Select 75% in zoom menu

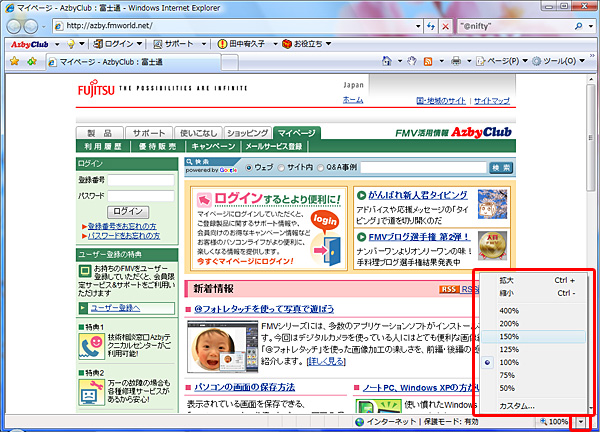tap(534, 375)
